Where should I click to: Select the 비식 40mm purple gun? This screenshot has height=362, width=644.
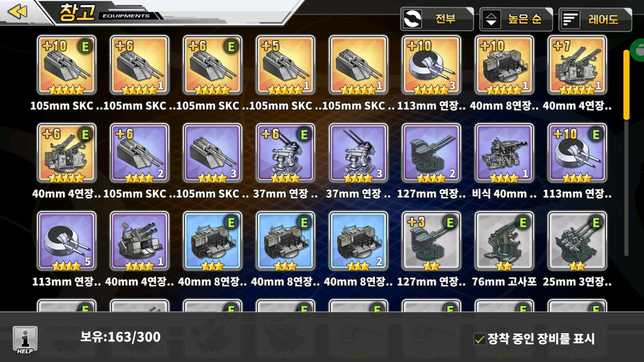504,153
